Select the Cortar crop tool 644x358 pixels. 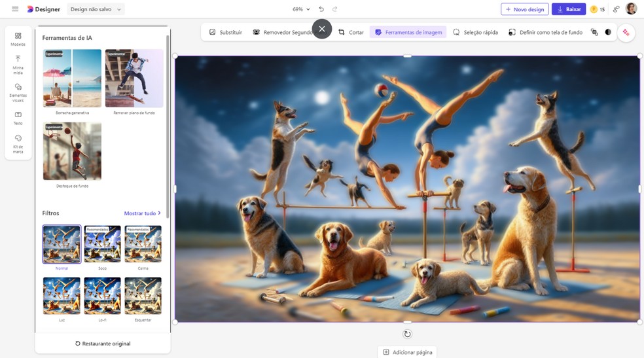[x=351, y=32]
